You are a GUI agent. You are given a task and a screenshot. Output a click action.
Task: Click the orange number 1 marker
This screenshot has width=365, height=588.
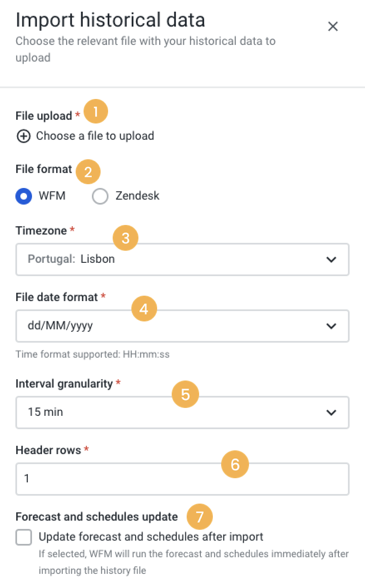(x=96, y=111)
